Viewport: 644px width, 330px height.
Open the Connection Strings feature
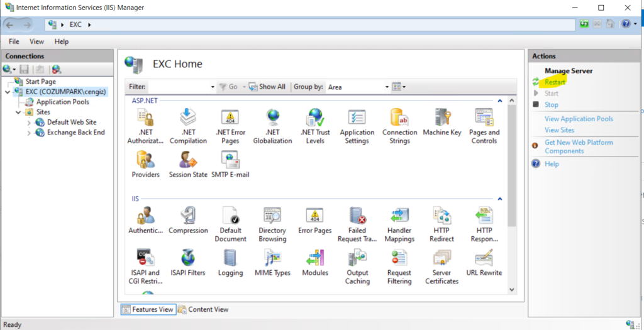399,126
